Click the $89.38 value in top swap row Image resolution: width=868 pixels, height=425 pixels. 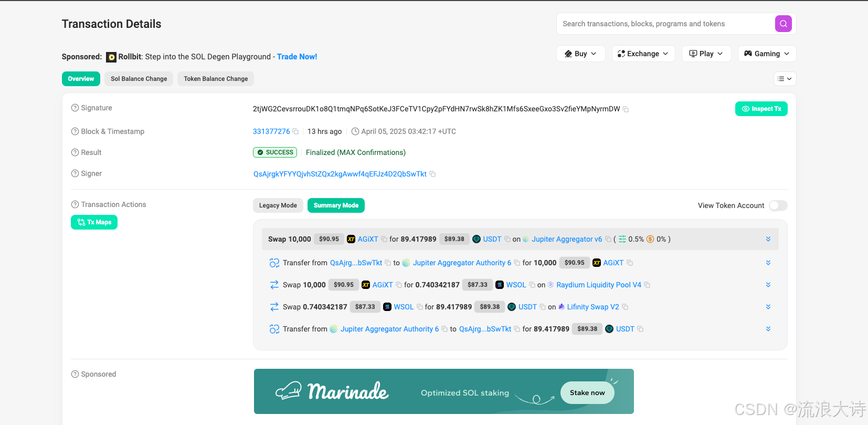[454, 239]
